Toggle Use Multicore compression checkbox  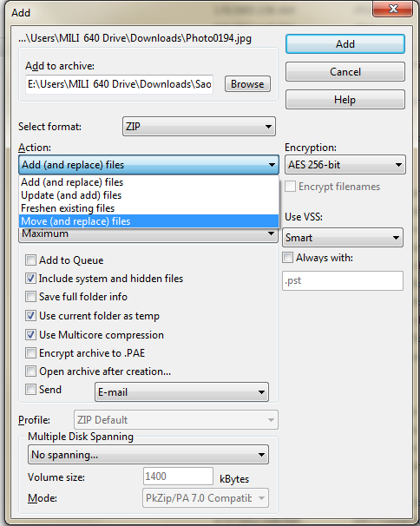click(31, 334)
